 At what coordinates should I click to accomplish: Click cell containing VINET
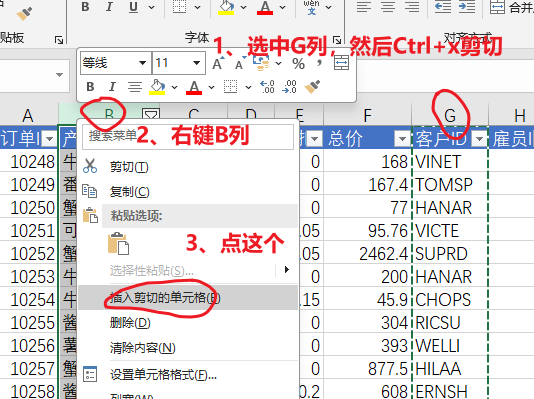pyautogui.click(x=450, y=162)
